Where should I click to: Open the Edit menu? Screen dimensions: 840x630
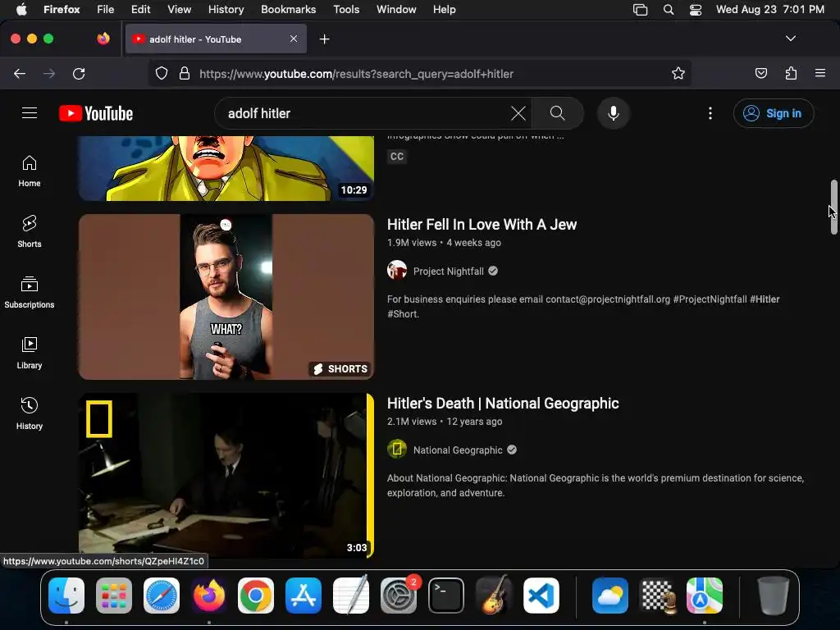(140, 9)
